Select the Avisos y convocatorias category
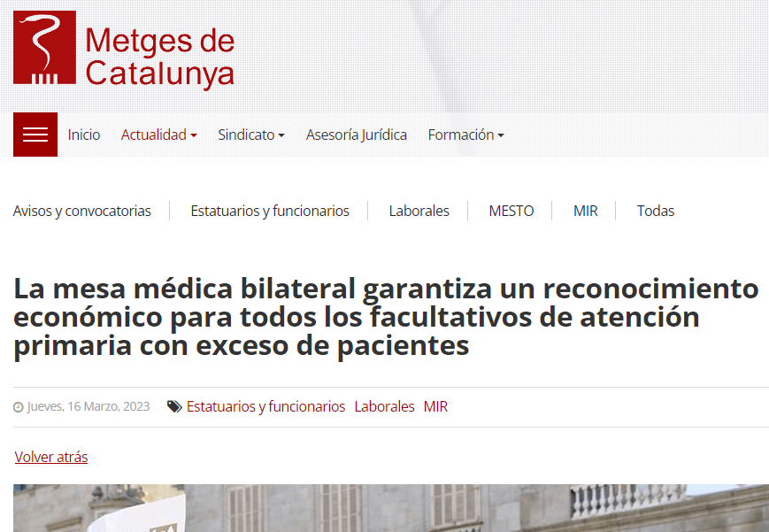Image resolution: width=769 pixels, height=532 pixels. (82, 211)
